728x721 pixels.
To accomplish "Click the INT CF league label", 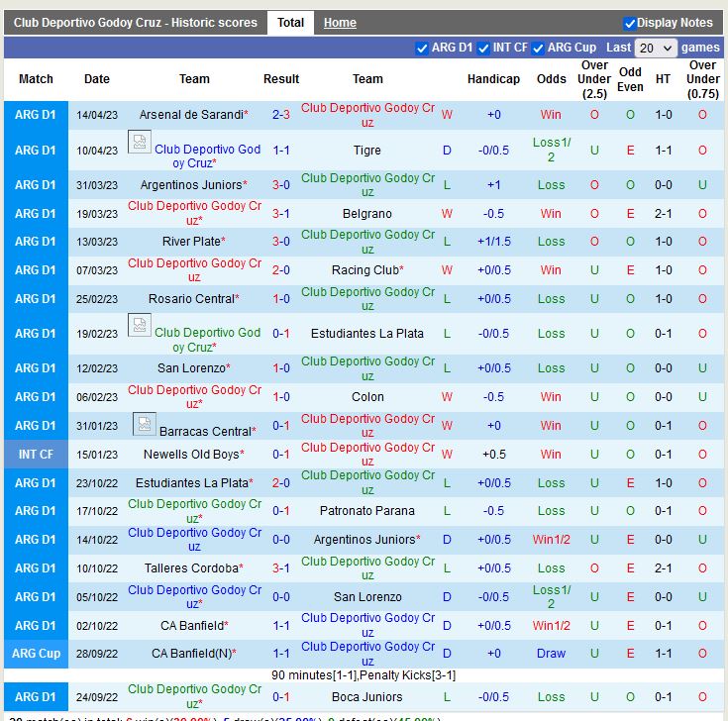I will coord(36,455).
